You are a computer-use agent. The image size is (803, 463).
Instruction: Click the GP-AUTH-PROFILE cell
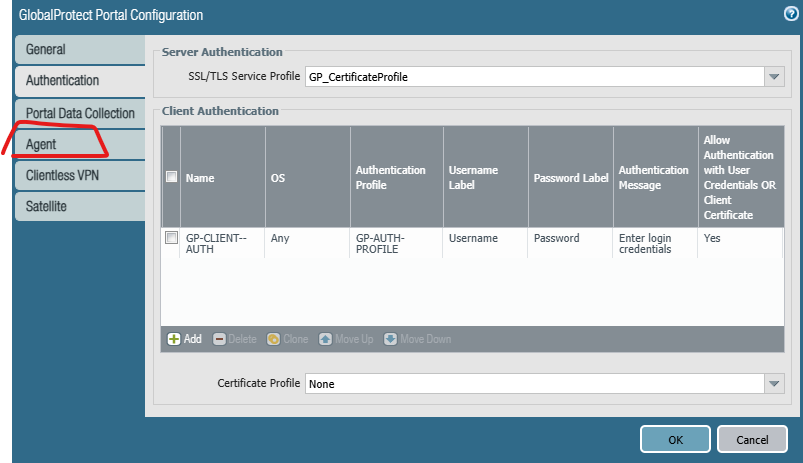396,243
